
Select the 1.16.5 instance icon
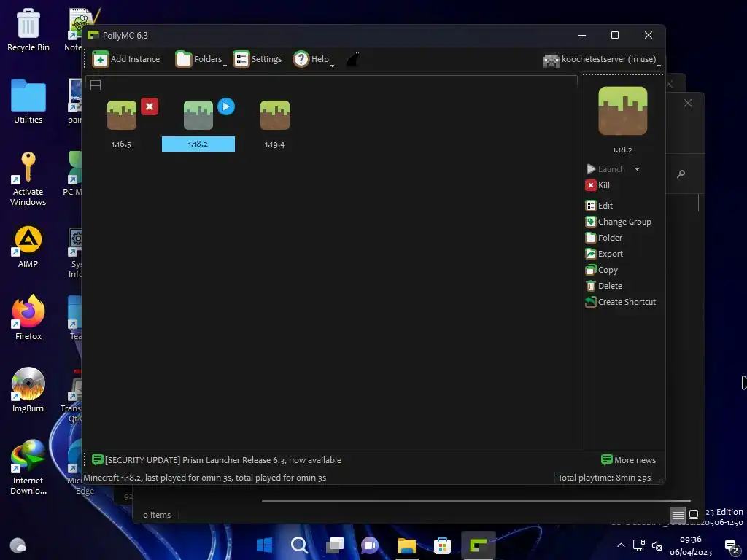pos(122,115)
